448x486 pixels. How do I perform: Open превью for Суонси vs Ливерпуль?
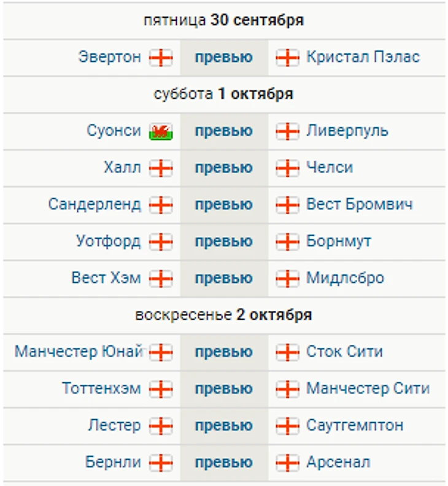coord(224,131)
